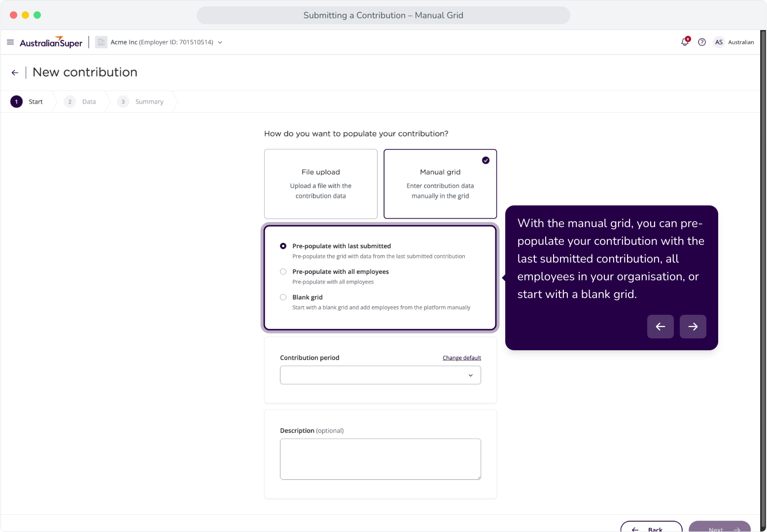Click the employer building icon
The height and width of the screenshot is (532, 767).
pyautogui.click(x=101, y=42)
